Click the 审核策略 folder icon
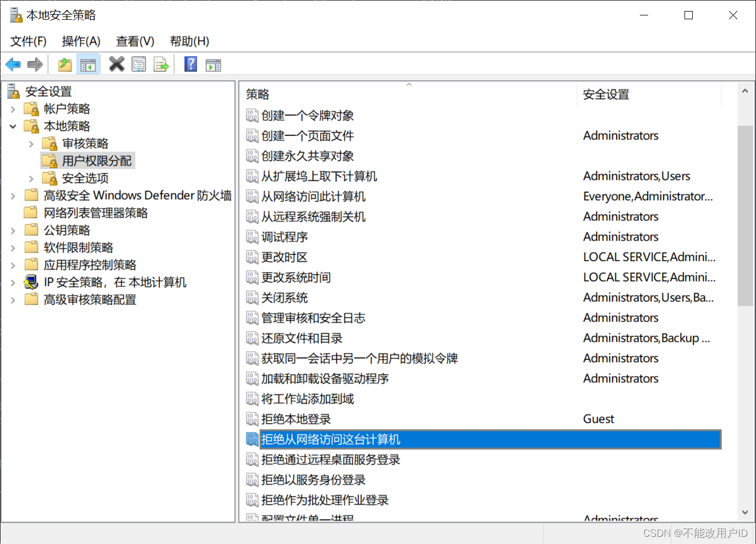 coord(50,143)
